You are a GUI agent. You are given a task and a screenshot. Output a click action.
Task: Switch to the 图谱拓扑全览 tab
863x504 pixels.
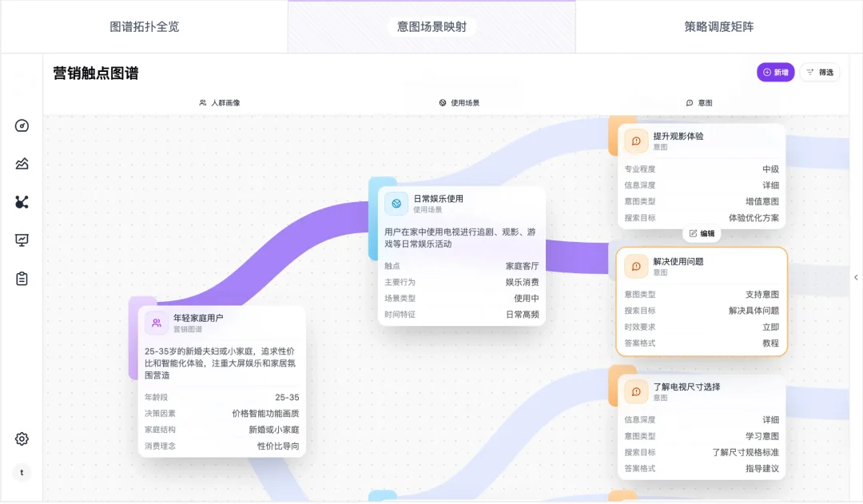144,26
